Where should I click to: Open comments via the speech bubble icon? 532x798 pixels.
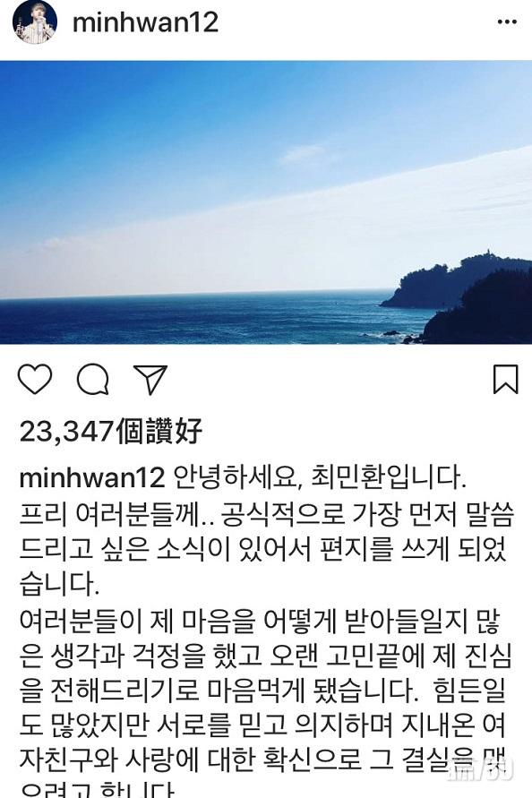coord(92,380)
